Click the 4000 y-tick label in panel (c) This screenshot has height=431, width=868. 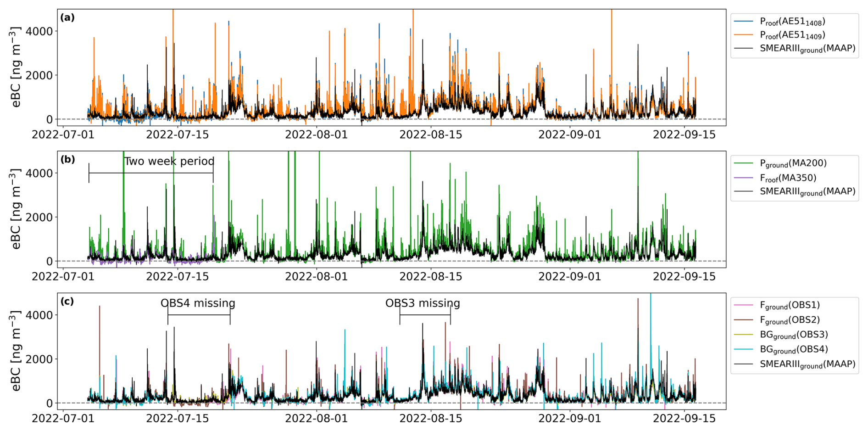point(40,315)
